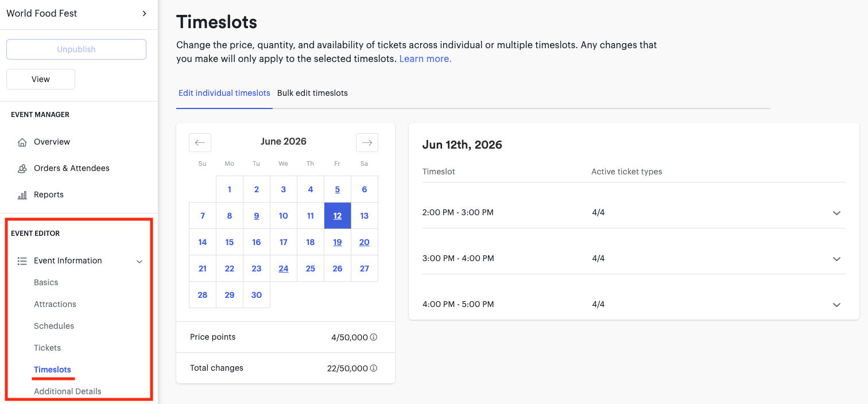Image resolution: width=868 pixels, height=404 pixels.
Task: Expand the 4:00 PM - 5:00 PM timeslot
Action: (836, 305)
